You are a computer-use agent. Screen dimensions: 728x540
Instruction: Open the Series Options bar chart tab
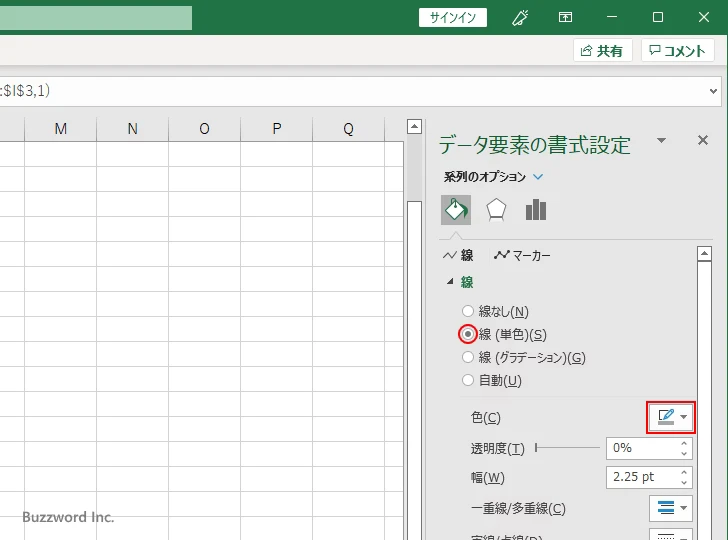(536, 210)
